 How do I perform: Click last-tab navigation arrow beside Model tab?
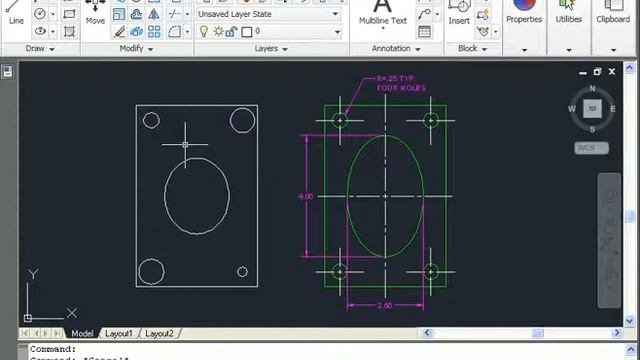click(x=57, y=333)
